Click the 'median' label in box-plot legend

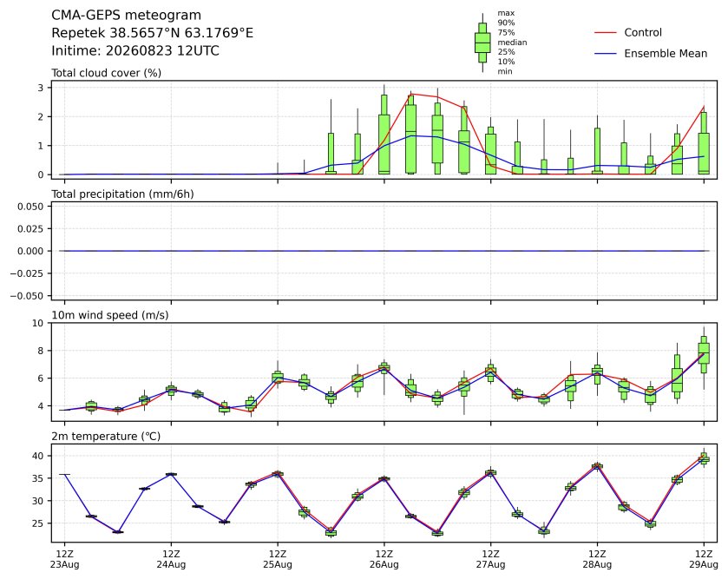[x=512, y=43]
